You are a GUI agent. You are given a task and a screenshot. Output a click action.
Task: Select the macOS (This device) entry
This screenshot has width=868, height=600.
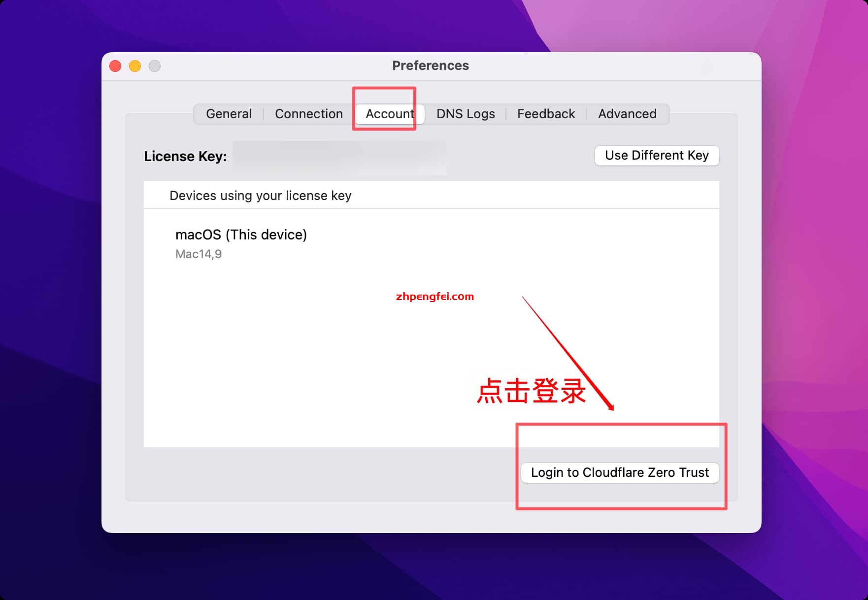(241, 234)
